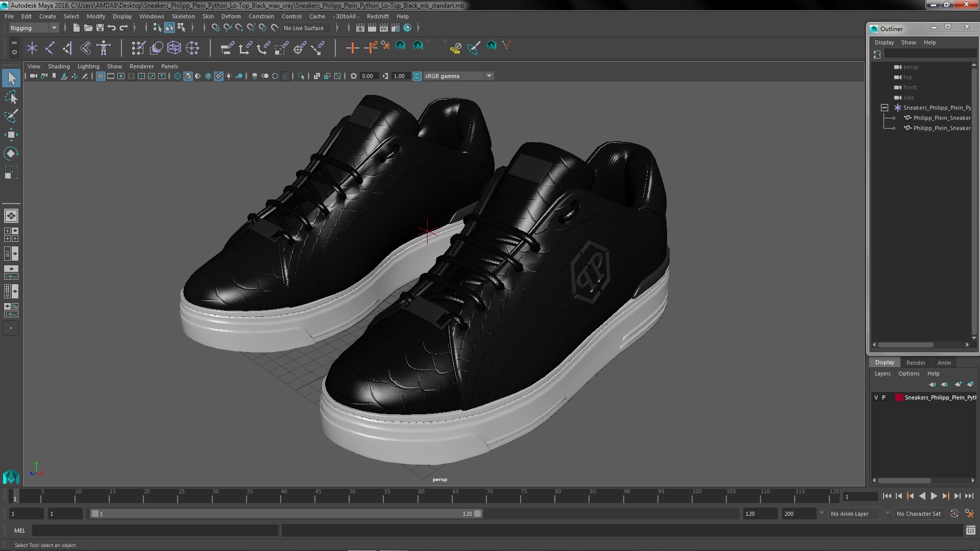Open the Rigging menu set dropdown
Viewport: 980px width, 551px height.
[x=34, y=28]
